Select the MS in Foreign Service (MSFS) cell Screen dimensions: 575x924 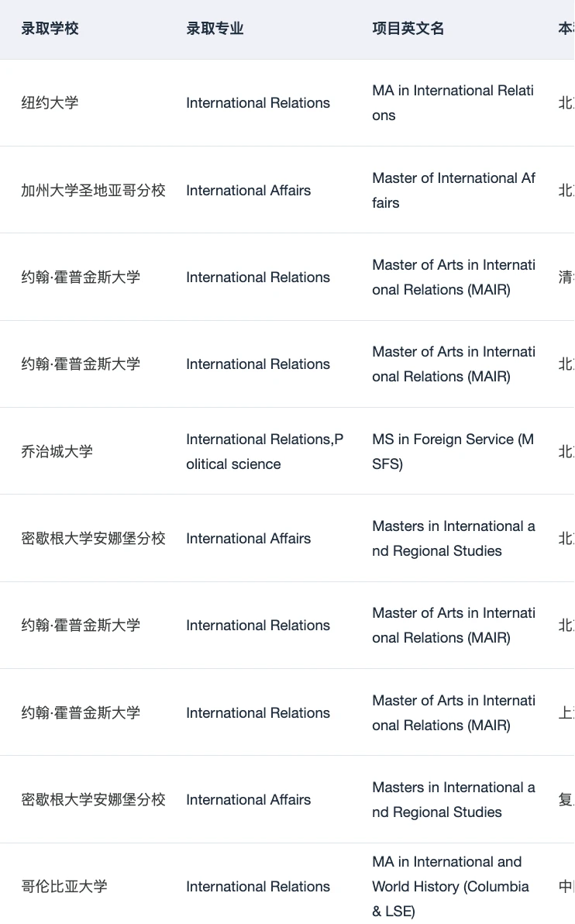click(x=453, y=451)
